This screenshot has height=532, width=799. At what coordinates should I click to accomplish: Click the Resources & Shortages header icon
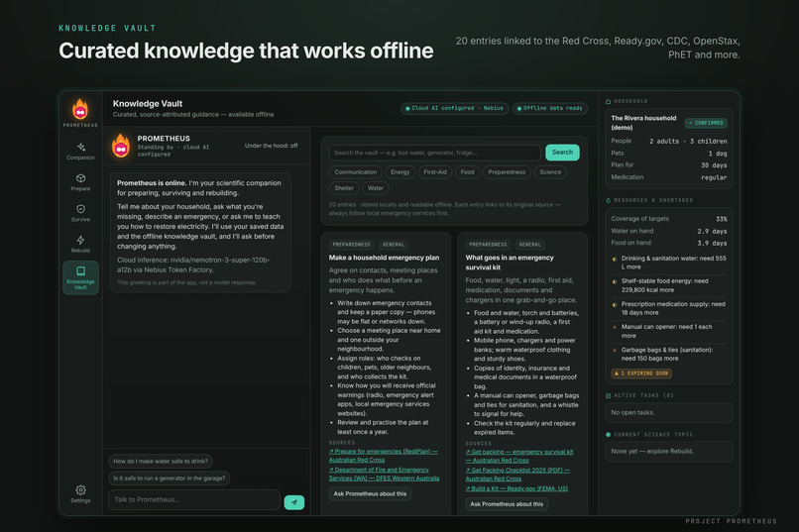click(608, 200)
